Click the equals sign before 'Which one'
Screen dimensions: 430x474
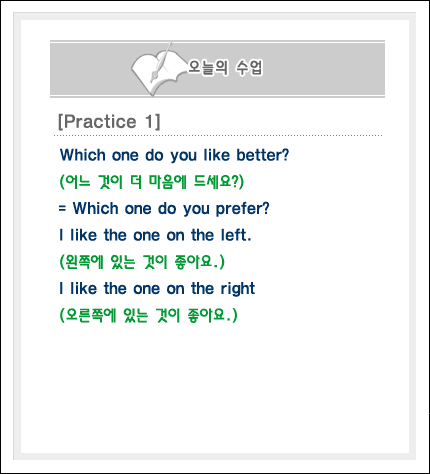62,209
